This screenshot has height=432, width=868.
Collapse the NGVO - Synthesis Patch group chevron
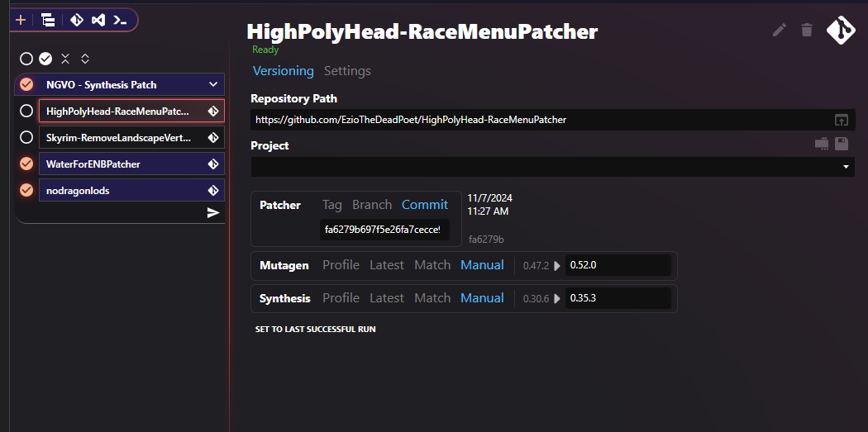[x=213, y=84]
